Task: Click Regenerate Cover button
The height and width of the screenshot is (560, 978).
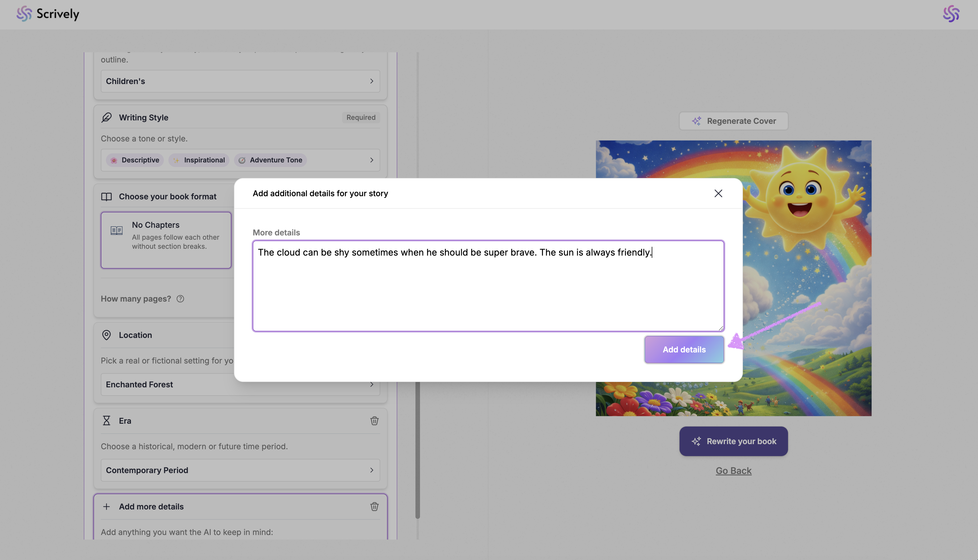Action: (733, 121)
